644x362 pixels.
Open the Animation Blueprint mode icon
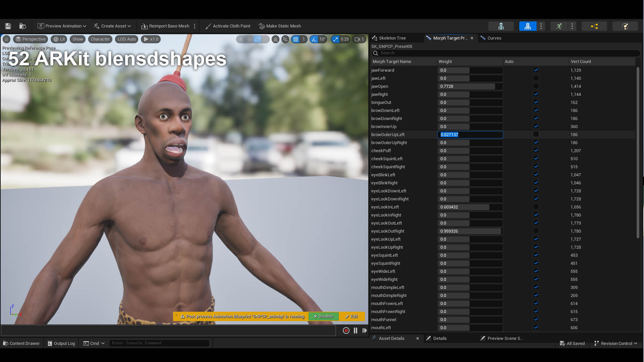[x=594, y=26]
